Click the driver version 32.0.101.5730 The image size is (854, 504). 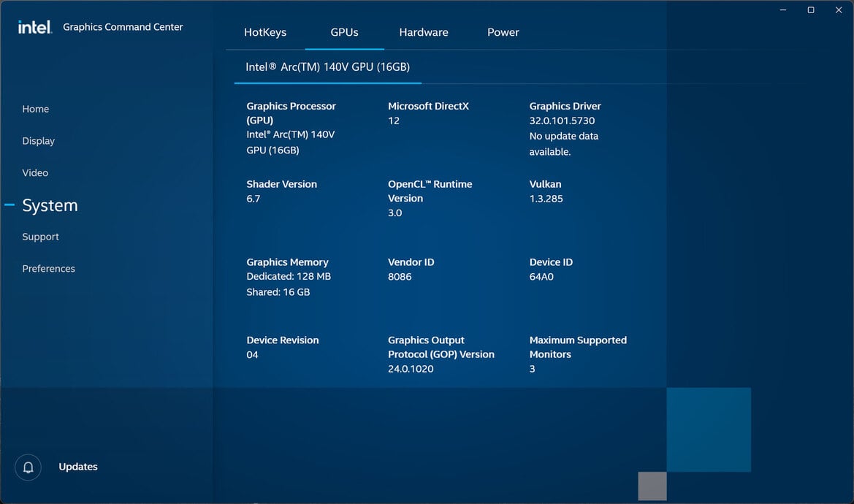[x=562, y=121]
